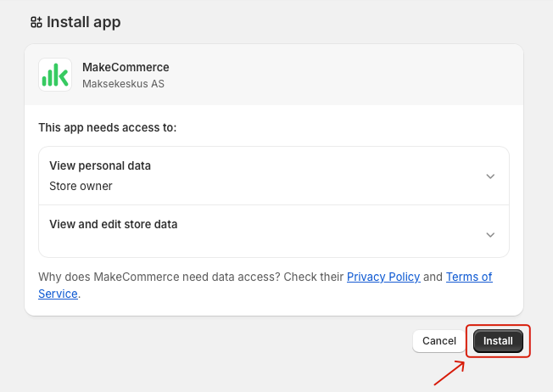
Task: Click the "Store owner" subtext
Action: [81, 186]
